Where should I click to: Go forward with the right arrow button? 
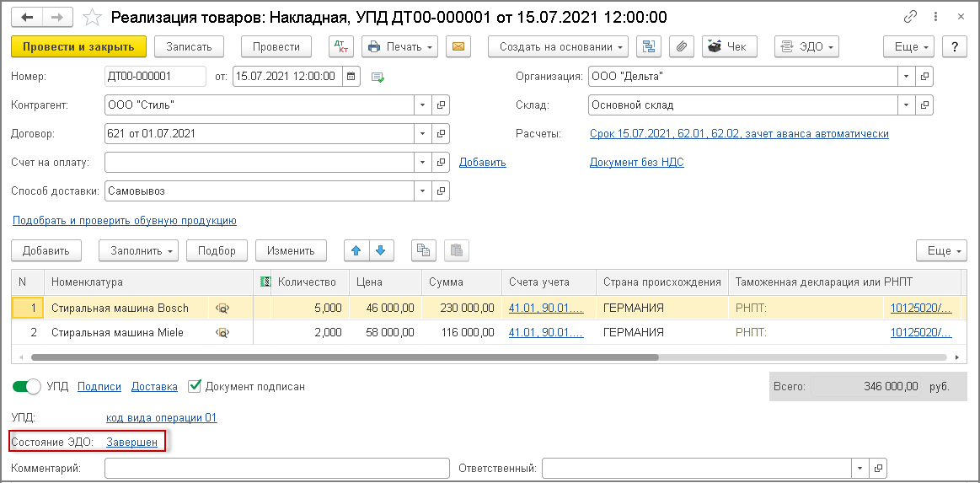[x=57, y=18]
